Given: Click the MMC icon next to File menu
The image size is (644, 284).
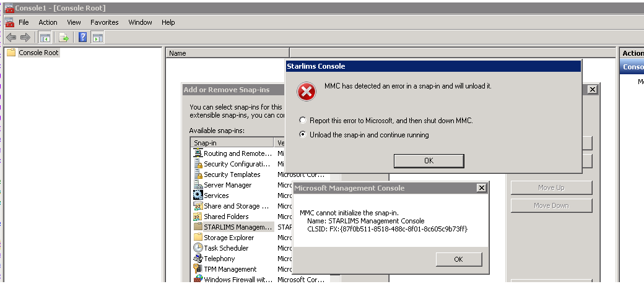Looking at the screenshot, I should pyautogui.click(x=9, y=22).
